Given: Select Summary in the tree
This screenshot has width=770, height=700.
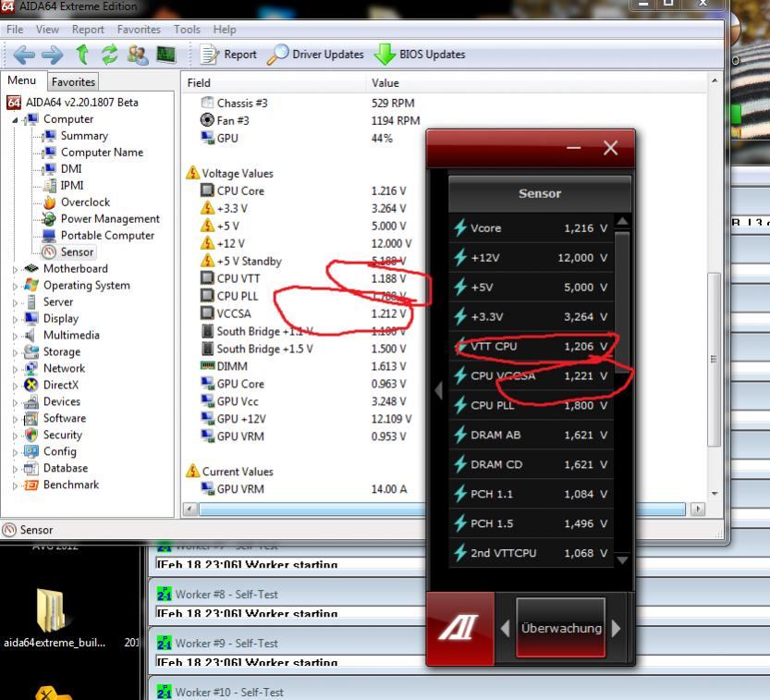Looking at the screenshot, I should click(84, 136).
